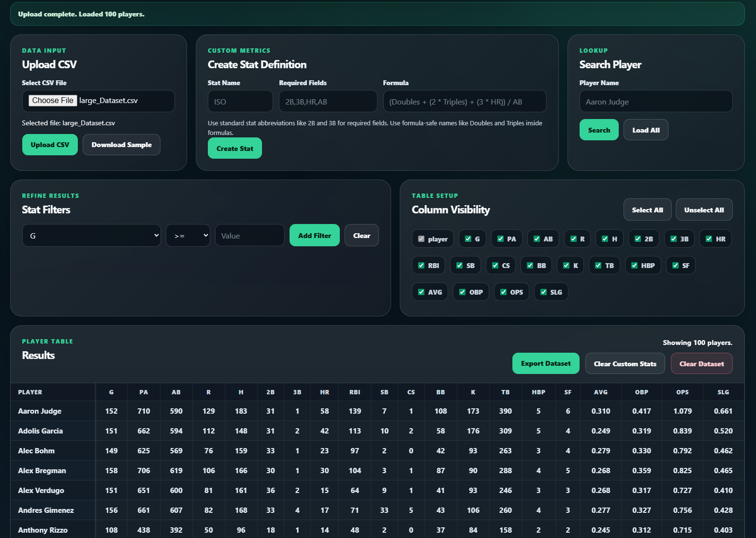
Task: Click the Upload CSV button
Action: pyautogui.click(x=50, y=145)
